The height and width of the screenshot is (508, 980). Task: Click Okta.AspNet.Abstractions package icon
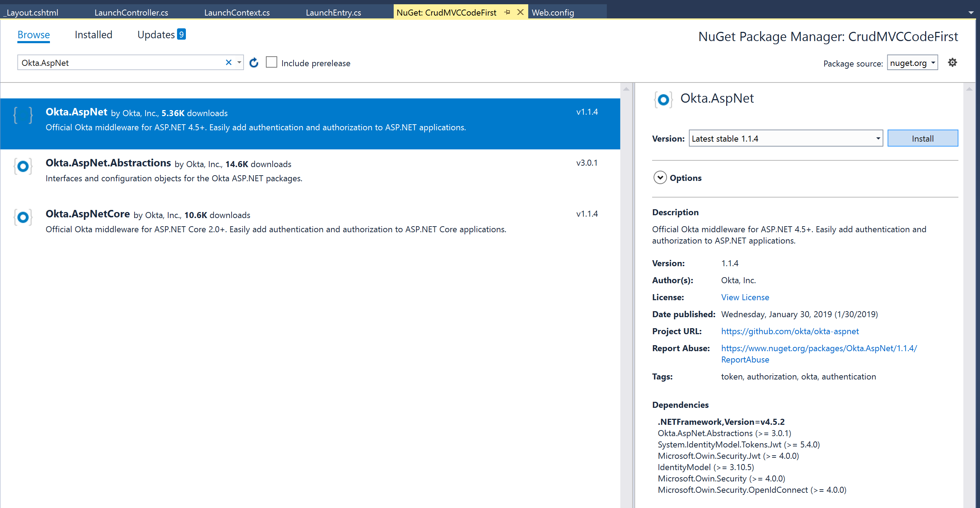click(23, 167)
